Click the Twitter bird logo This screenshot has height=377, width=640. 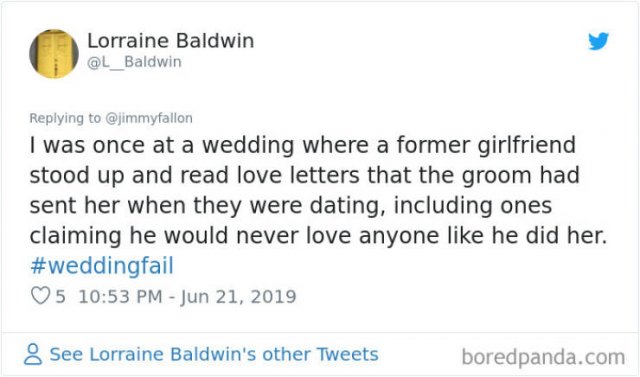coord(598,41)
